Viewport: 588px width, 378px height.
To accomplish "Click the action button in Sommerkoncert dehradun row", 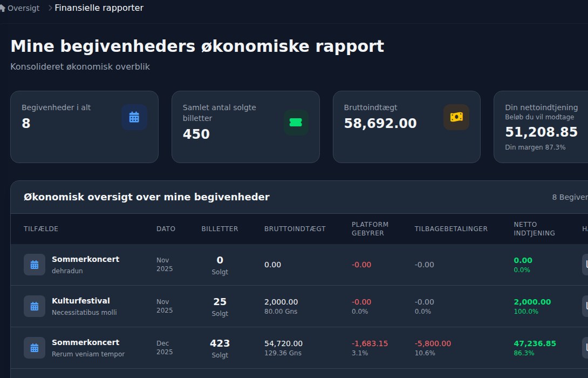I will tap(585, 265).
